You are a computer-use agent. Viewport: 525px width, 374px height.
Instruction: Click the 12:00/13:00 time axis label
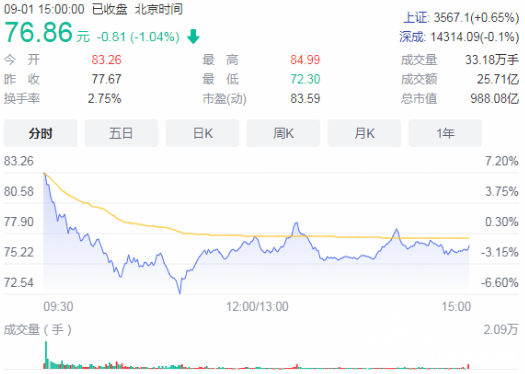pyautogui.click(x=257, y=307)
